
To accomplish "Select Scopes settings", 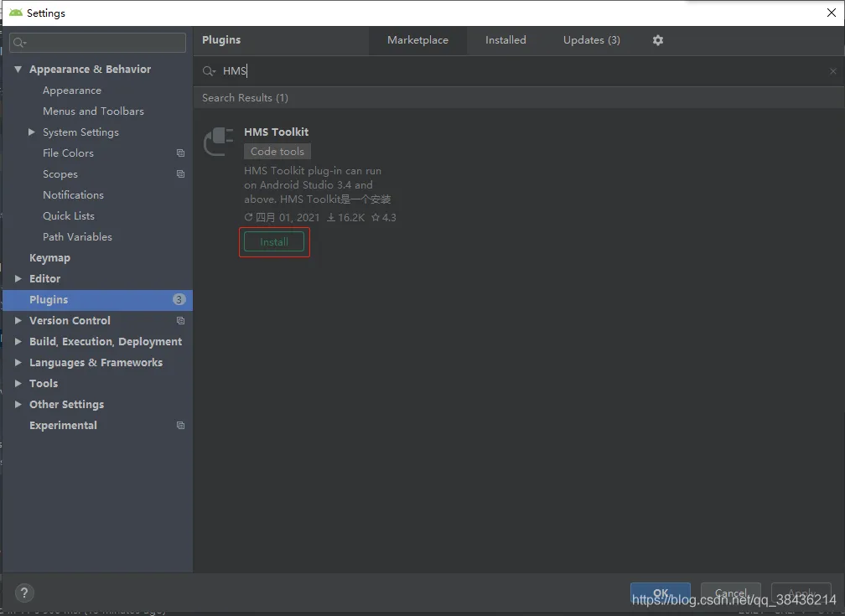I will tap(60, 174).
